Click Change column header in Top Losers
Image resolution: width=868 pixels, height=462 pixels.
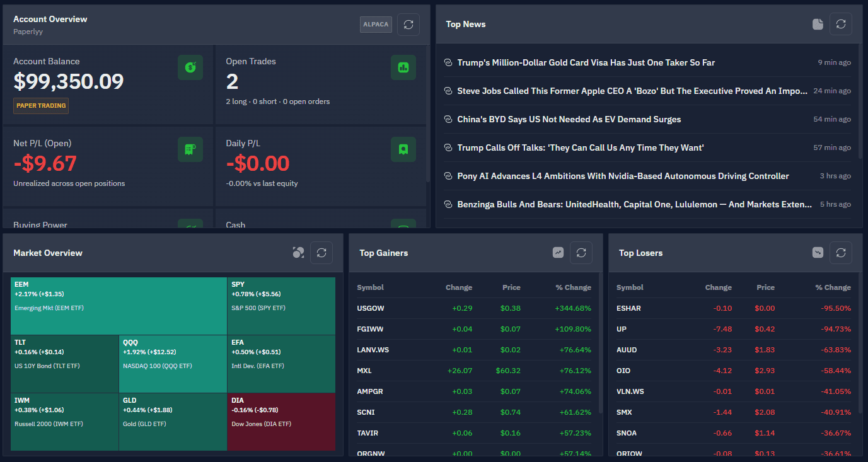coord(719,287)
